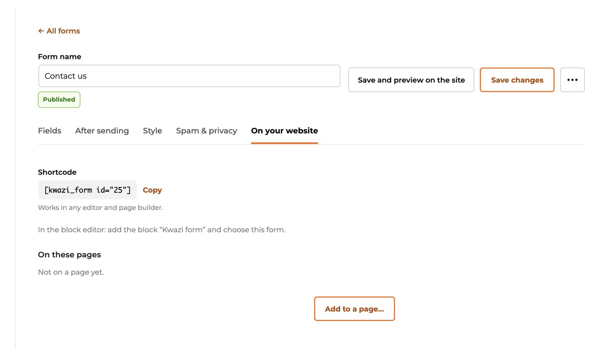Click the block editor instruction text
616x364 pixels.
(x=162, y=230)
